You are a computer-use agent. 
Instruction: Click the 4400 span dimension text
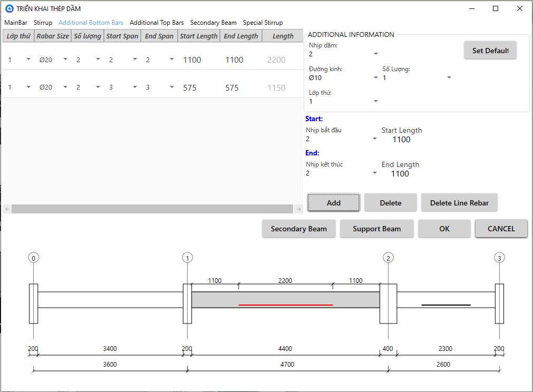(285, 348)
